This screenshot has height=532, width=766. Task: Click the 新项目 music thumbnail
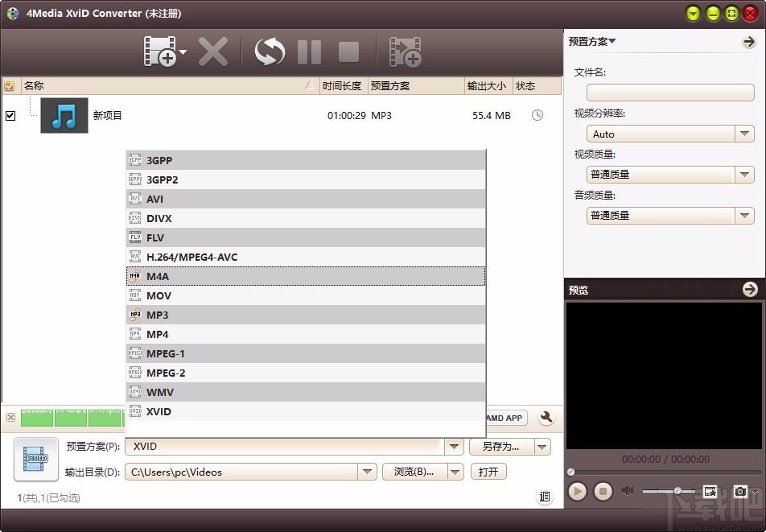(64, 116)
